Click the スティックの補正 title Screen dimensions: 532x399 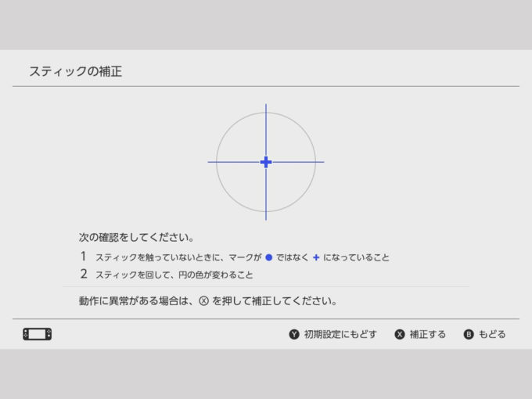point(76,72)
